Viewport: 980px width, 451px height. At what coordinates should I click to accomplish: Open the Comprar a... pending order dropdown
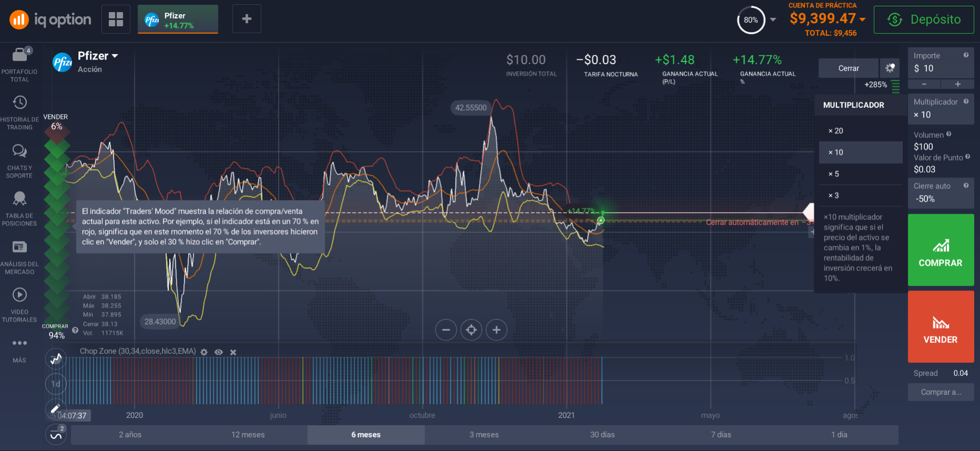point(941,392)
